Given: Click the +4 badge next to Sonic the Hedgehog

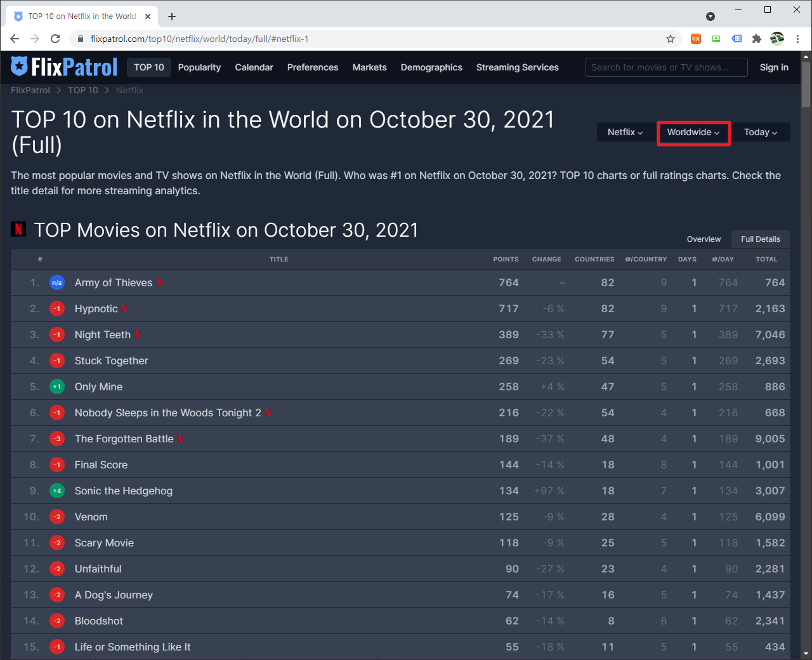Looking at the screenshot, I should click(x=57, y=491).
